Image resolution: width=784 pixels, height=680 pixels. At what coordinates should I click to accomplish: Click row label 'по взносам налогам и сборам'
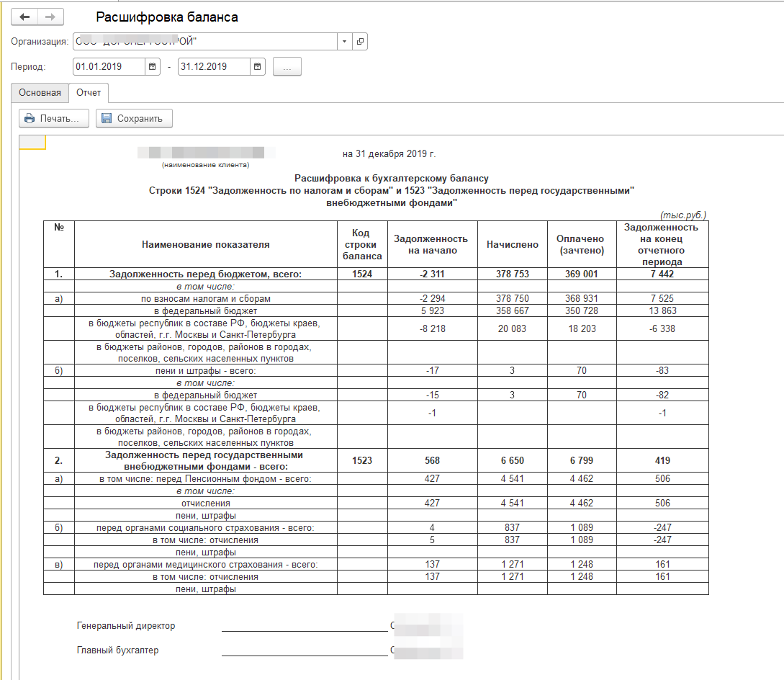[205, 299]
